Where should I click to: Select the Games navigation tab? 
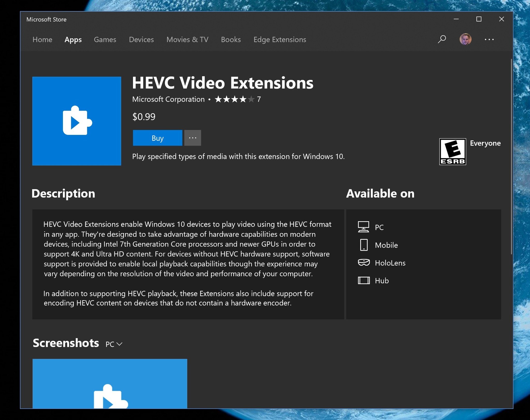[x=105, y=39]
